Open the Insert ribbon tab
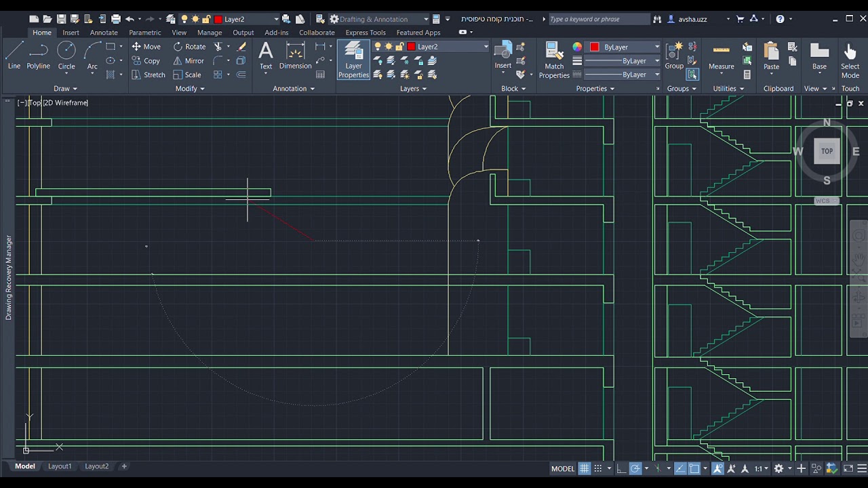Screen dimensions: 868x488 click(71, 33)
